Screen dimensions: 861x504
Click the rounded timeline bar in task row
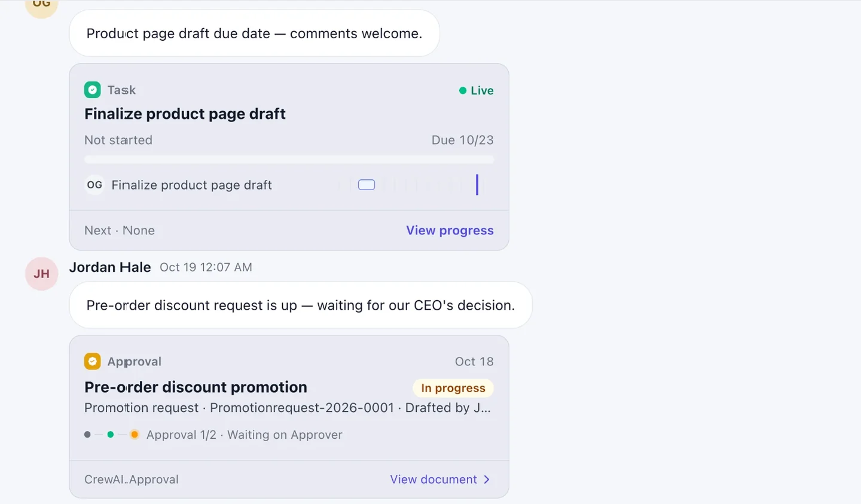pos(367,185)
